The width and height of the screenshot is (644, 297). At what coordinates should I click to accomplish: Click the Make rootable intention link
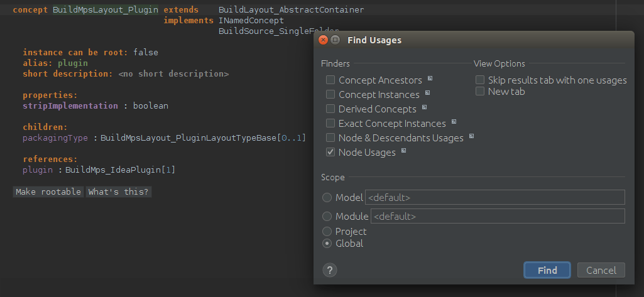tap(48, 192)
